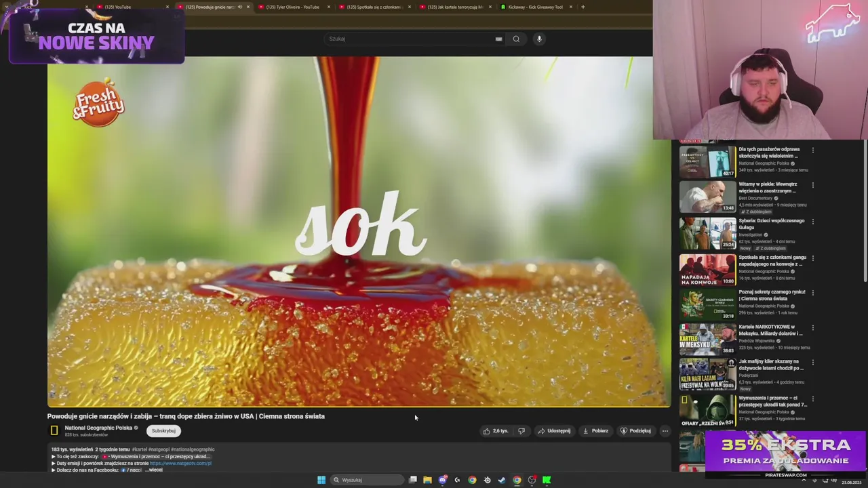Viewport: 868px width, 488px height.
Task: Dislike the video with thumbs-down icon
Action: click(521, 430)
